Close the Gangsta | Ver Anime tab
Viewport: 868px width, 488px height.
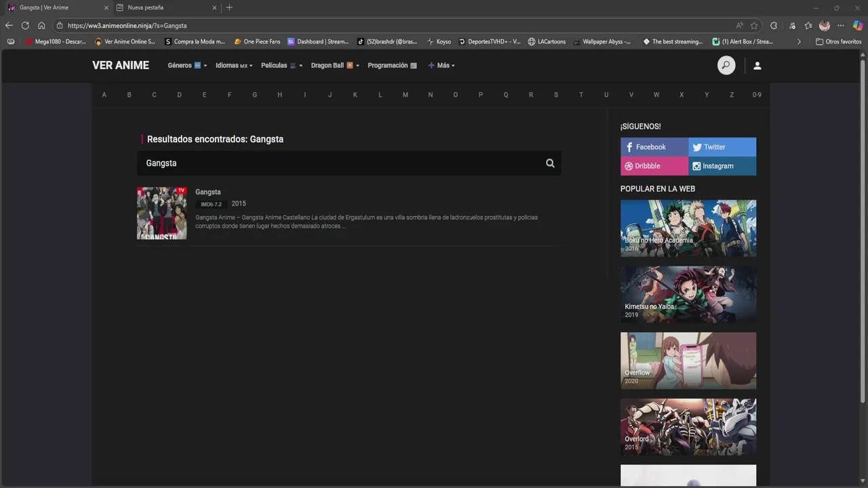coord(106,7)
